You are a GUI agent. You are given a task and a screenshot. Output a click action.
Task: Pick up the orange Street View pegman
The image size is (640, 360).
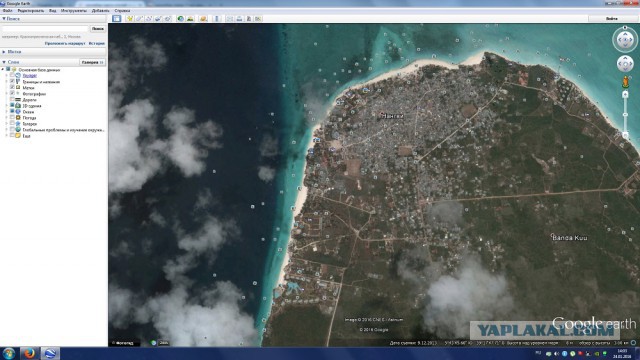[x=625, y=82]
